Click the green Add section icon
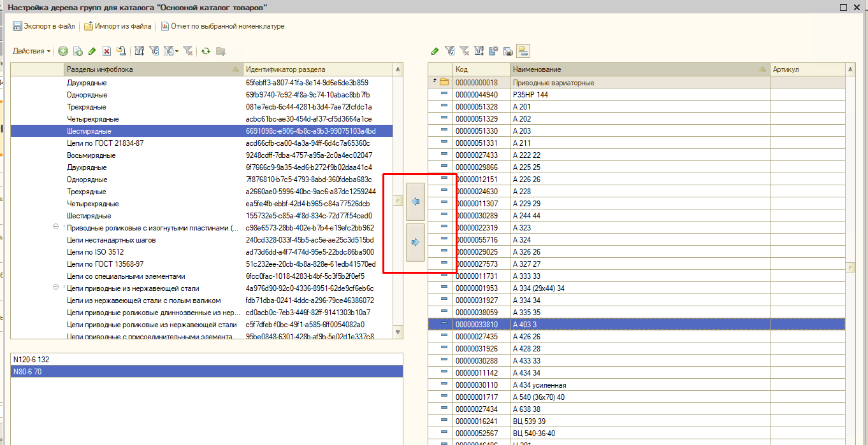The width and height of the screenshot is (868, 445). (x=62, y=51)
